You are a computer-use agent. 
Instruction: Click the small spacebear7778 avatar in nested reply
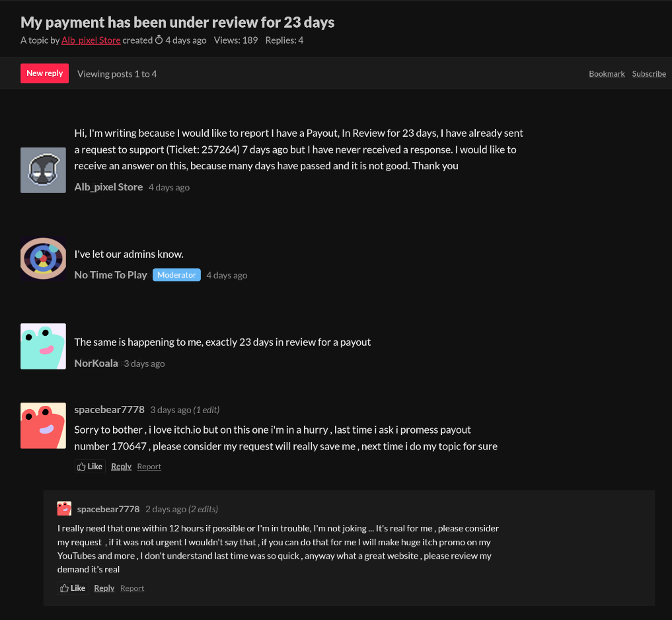(64, 508)
